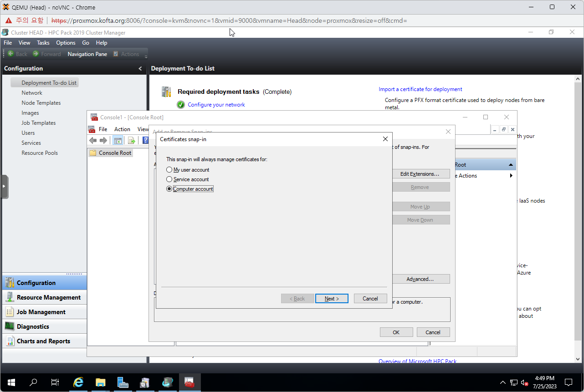Viewport: 584px width, 392px height.
Task: Click the export list toolbar icon
Action: [x=132, y=140]
